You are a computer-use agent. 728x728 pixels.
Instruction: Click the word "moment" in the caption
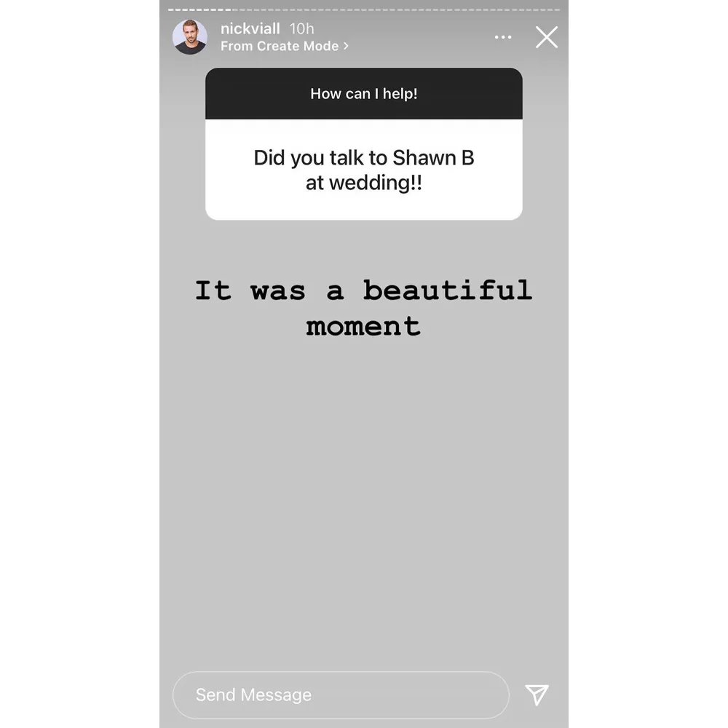[x=364, y=325]
